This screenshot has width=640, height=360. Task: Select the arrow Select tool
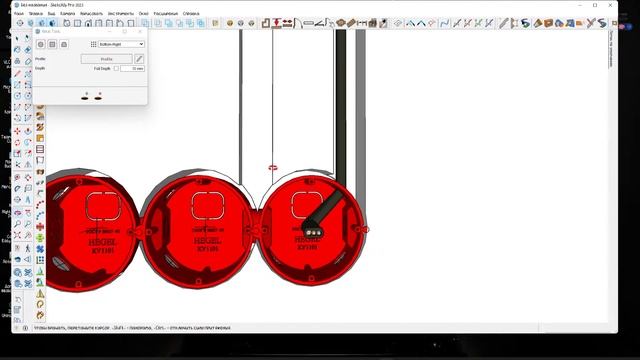(17, 38)
